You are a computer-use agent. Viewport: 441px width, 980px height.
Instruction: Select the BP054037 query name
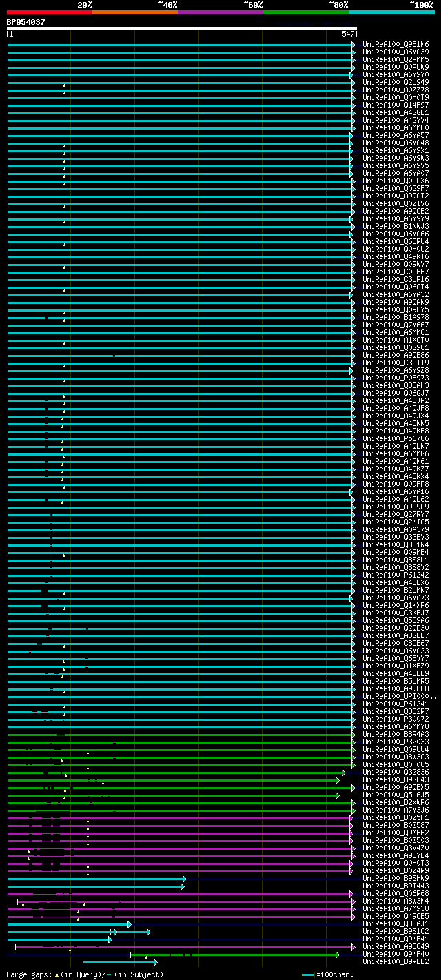26,22
